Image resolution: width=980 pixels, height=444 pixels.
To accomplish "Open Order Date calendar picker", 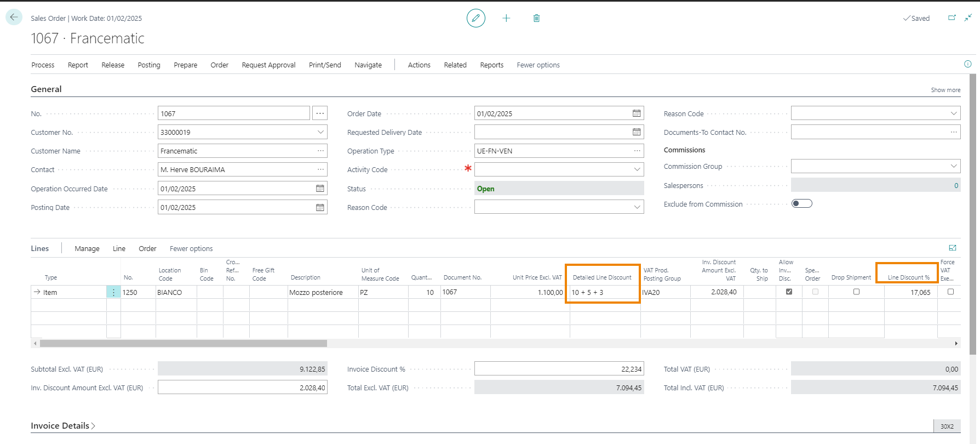I will point(637,113).
